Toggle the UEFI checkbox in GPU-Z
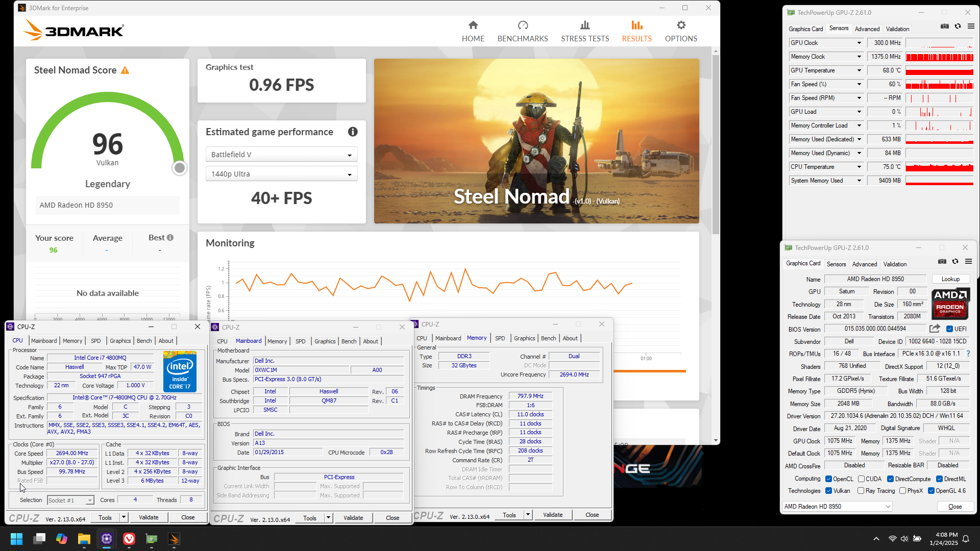980x551 pixels. [949, 329]
